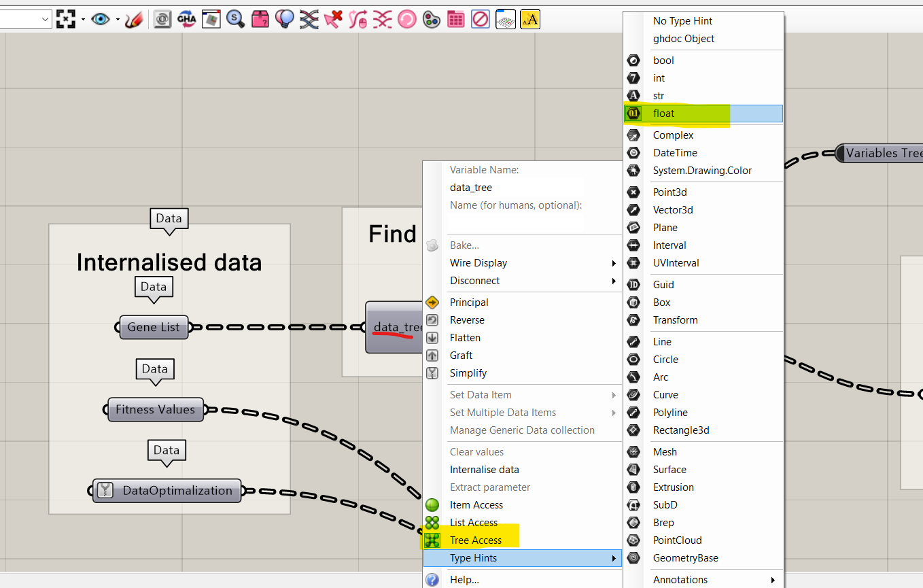This screenshot has height=588, width=923.
Task: Open the zoom combo box dropdown
Action: [x=46, y=20]
